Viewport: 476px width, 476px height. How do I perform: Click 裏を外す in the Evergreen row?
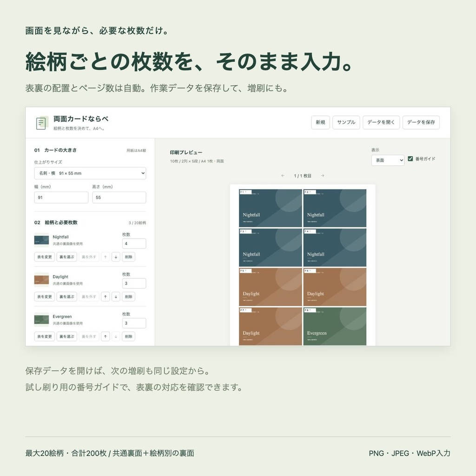(x=89, y=337)
